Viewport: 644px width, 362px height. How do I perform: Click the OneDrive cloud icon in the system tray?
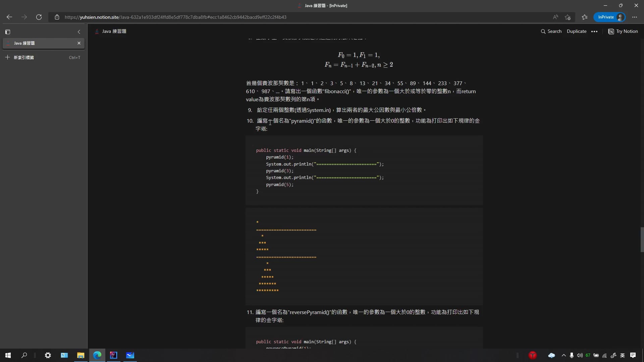coord(551,355)
